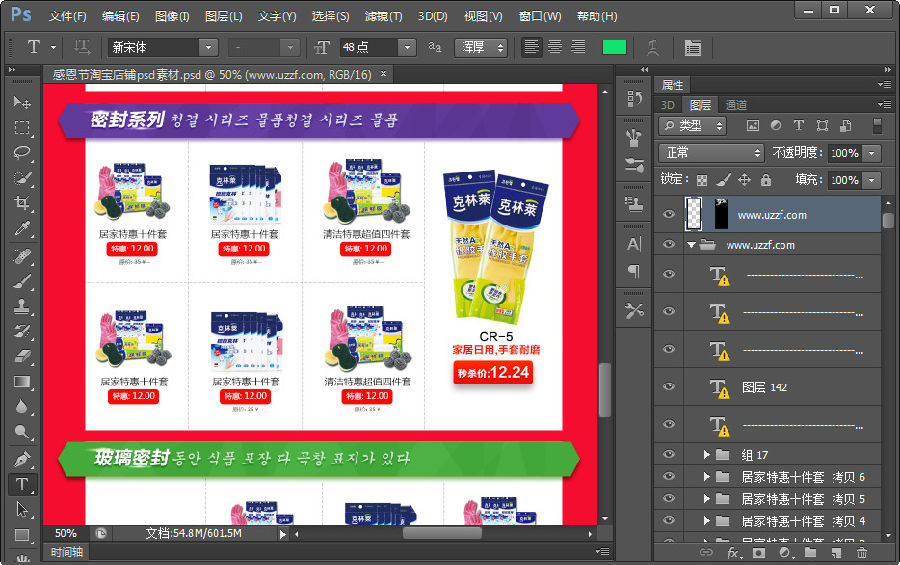The image size is (900, 565).
Task: Hide the 组 17 group
Action: (669, 454)
